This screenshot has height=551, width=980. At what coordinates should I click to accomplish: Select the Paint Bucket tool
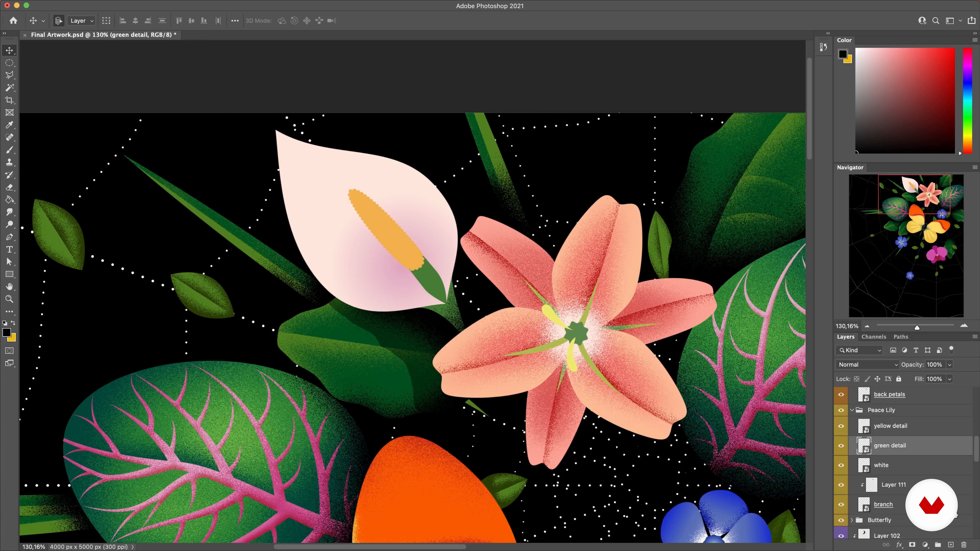coord(9,200)
